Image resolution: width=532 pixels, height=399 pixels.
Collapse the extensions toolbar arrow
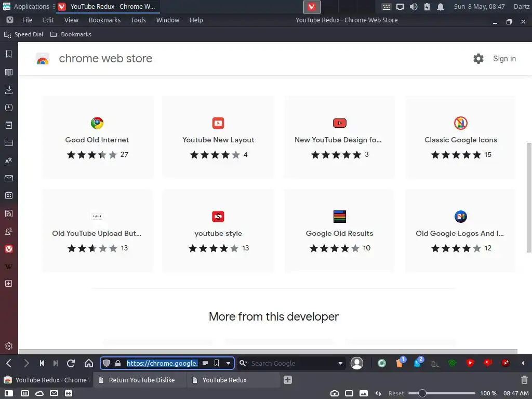523,363
